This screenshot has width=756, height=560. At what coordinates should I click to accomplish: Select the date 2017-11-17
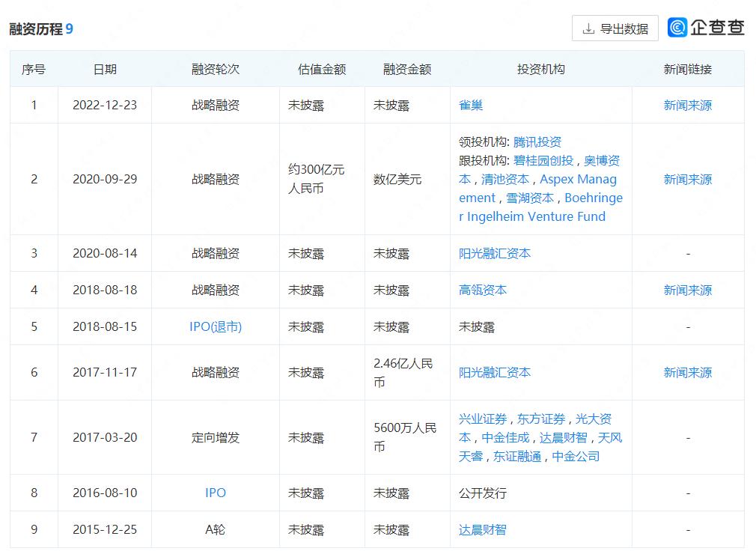(105, 372)
